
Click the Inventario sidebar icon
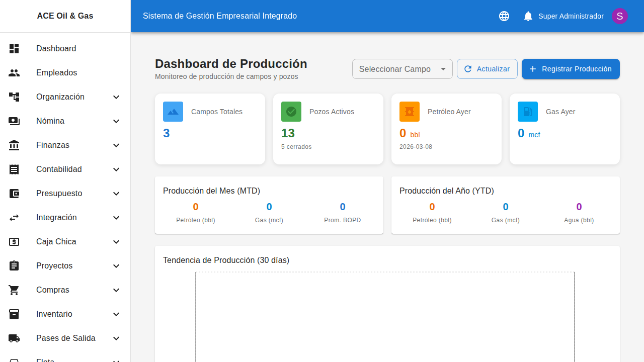pos(14,314)
